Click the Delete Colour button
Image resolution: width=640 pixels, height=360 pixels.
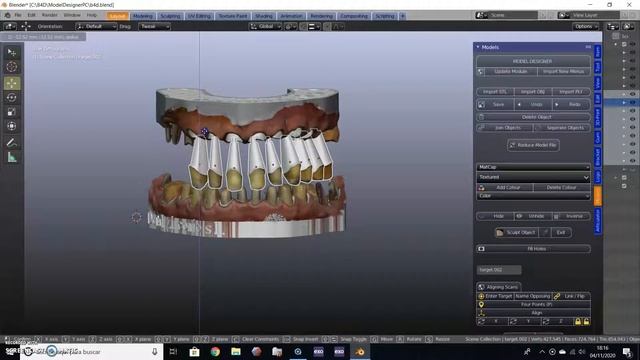tap(562, 188)
